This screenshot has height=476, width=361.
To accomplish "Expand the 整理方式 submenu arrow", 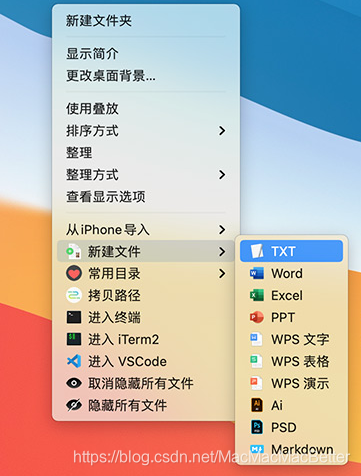I will pos(222,175).
